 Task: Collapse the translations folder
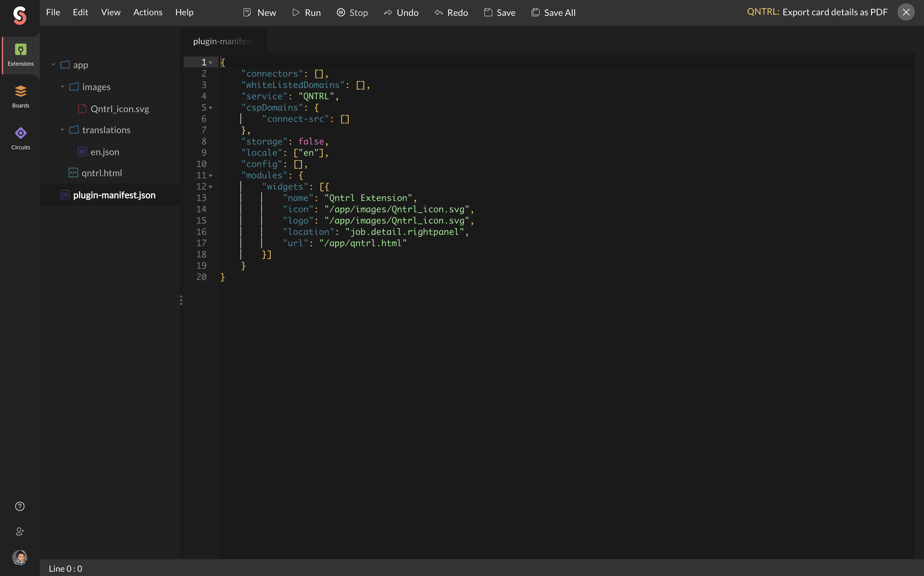coord(63,129)
